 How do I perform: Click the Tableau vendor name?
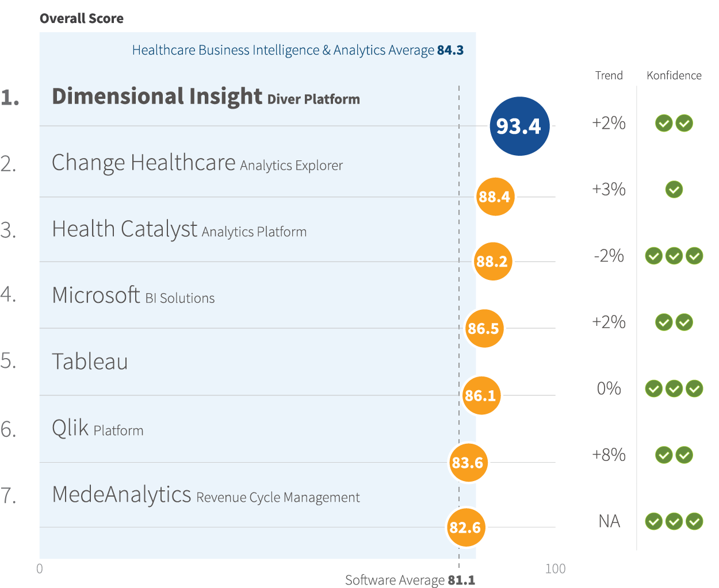point(90,362)
